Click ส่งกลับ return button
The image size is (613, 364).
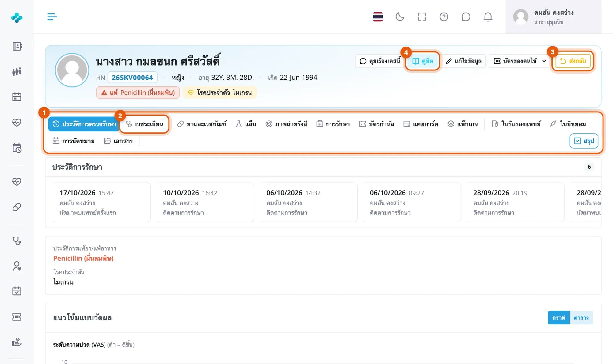click(x=573, y=61)
